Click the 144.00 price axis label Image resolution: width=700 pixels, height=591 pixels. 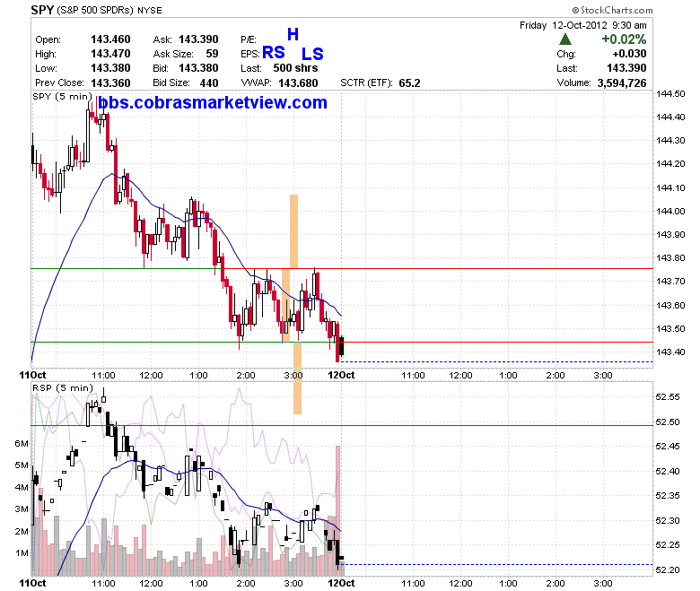tap(670, 211)
